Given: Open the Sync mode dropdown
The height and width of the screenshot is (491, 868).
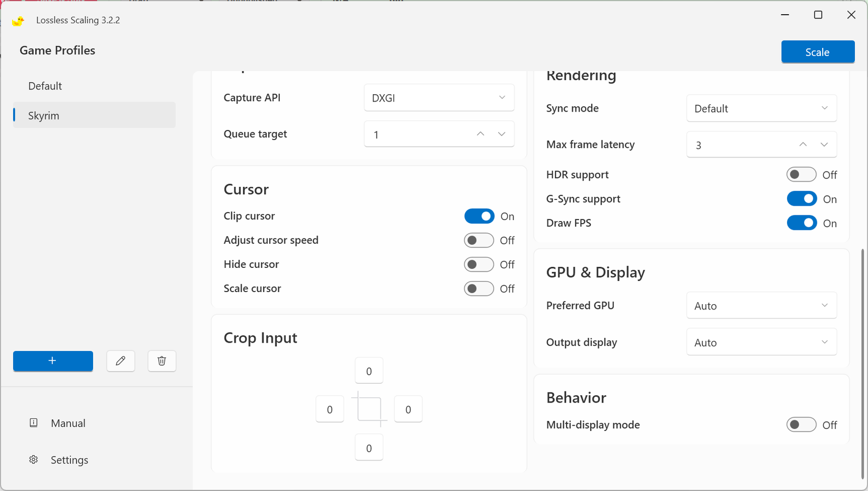Looking at the screenshot, I should pos(761,108).
